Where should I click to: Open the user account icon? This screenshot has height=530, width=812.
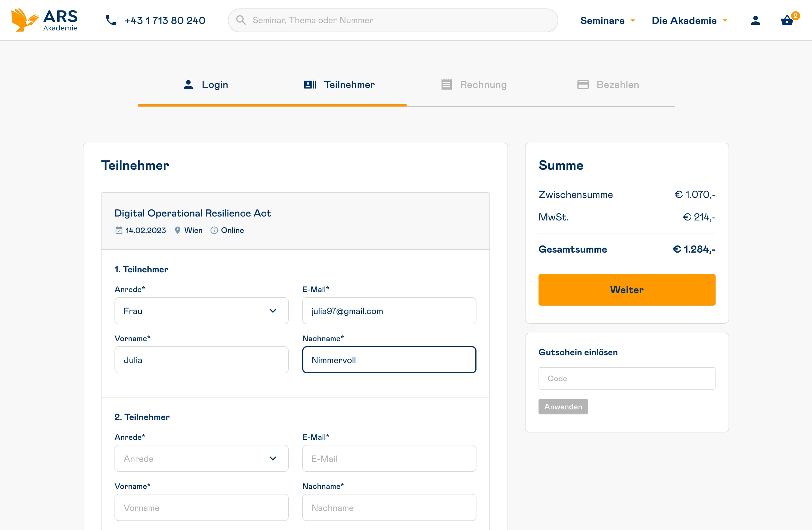pos(755,21)
